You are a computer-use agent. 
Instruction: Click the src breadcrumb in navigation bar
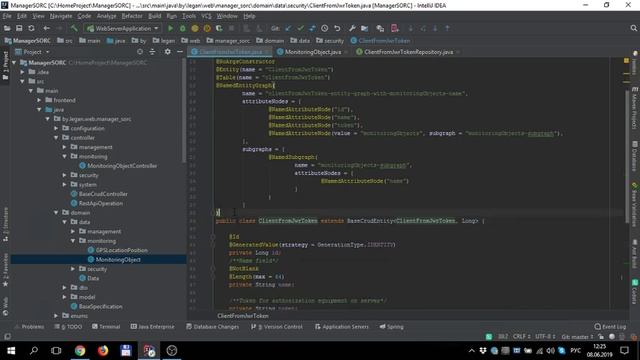(x=65, y=40)
